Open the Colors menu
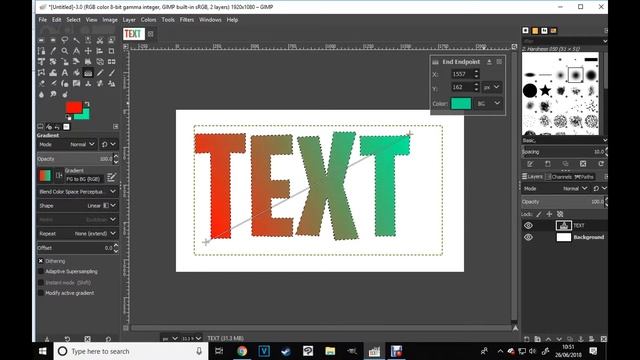The height and width of the screenshot is (360, 640). 148,20
